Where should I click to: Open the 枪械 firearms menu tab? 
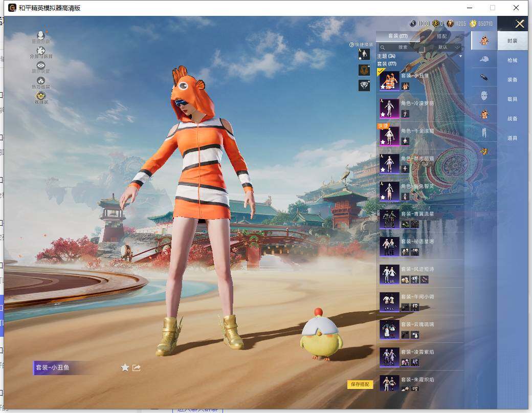coord(513,60)
